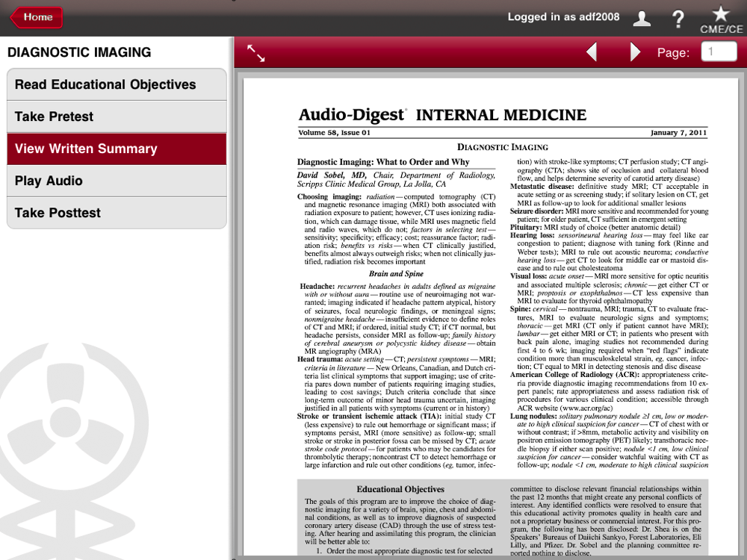
Task: Click the Page number input field
Action: pos(719,52)
